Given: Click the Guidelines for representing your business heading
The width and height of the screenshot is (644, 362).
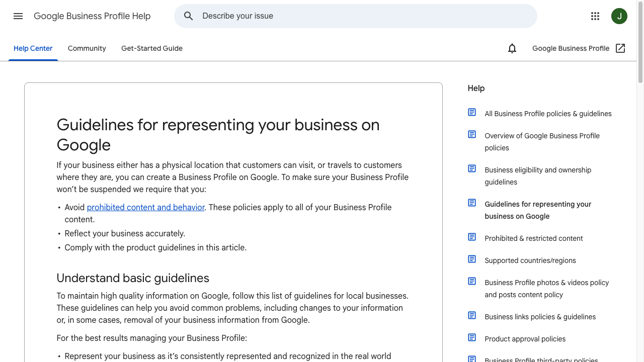Looking at the screenshot, I should pyautogui.click(x=218, y=135).
